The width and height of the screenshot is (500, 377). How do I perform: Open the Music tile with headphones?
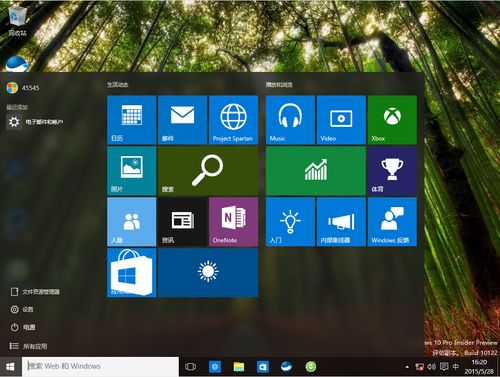pyautogui.click(x=290, y=120)
